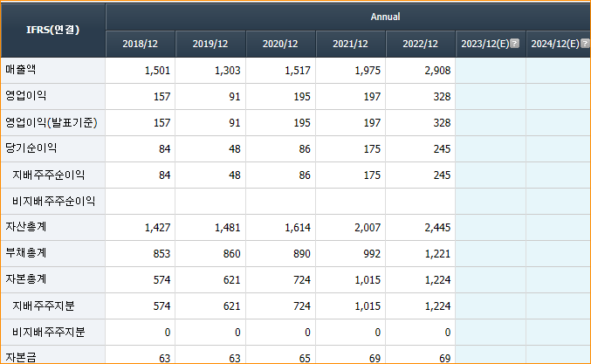Click 영업이익(발표기준) 2020/12 value 195
591x364 pixels.
click(302, 123)
